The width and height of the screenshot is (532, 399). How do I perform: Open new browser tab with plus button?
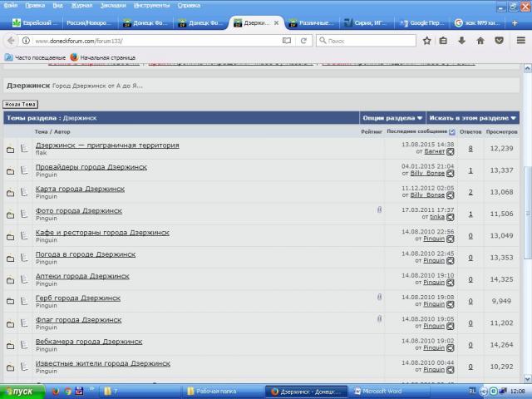(x=515, y=23)
